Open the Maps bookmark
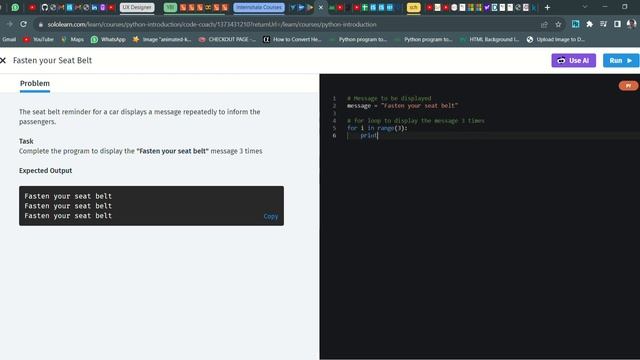The width and height of the screenshot is (640, 360). (x=72, y=40)
